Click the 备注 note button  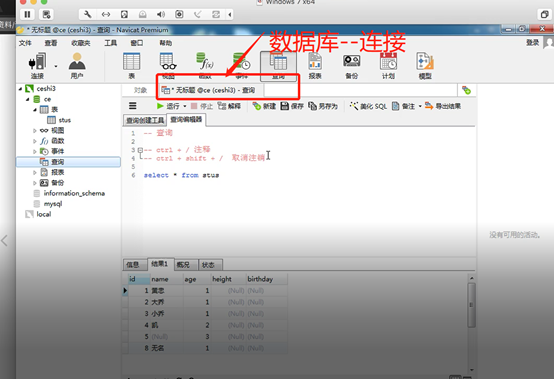tap(403, 106)
